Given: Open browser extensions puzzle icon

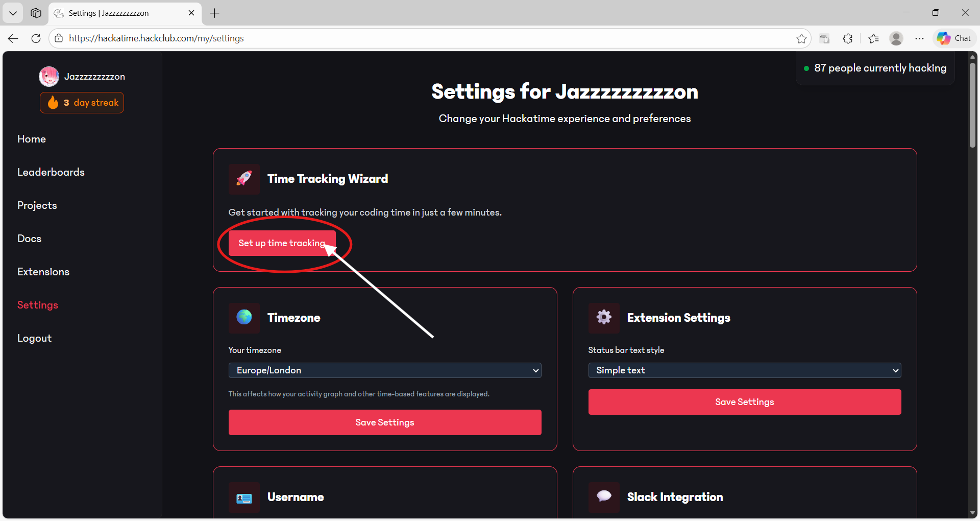Looking at the screenshot, I should [848, 38].
